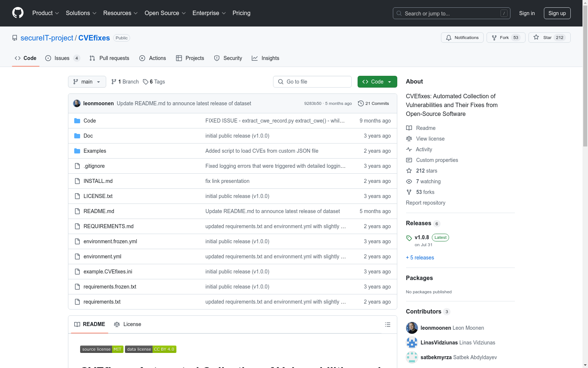The height and width of the screenshot is (368, 588).
Task: Switch to the Issues tab
Action: (x=62, y=58)
